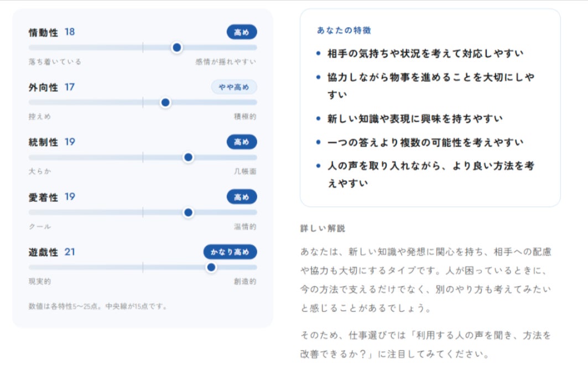The image size is (588, 380).
Task: Click the クール scale label
Action: coord(39,227)
